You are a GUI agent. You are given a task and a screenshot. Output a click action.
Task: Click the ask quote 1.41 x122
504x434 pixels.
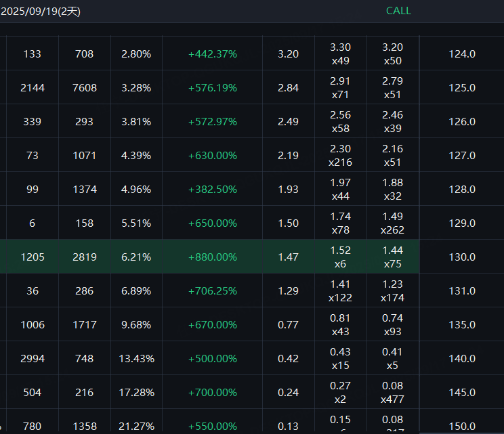pyautogui.click(x=340, y=291)
